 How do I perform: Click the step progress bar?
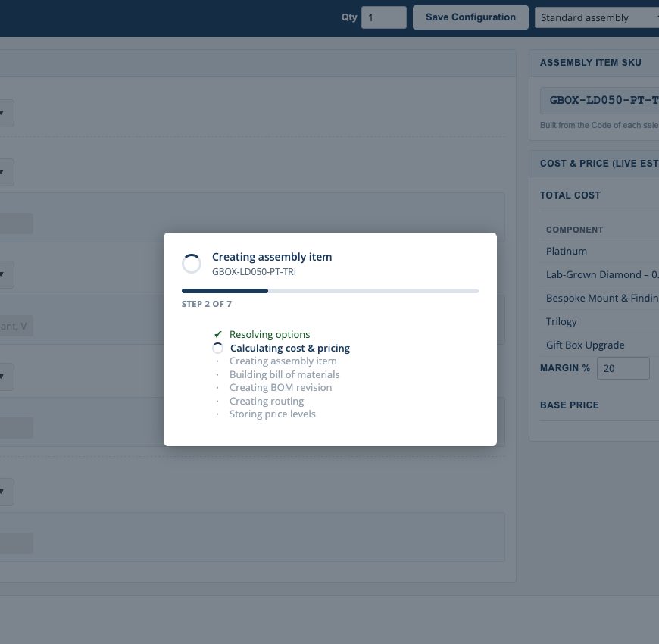[330, 291]
